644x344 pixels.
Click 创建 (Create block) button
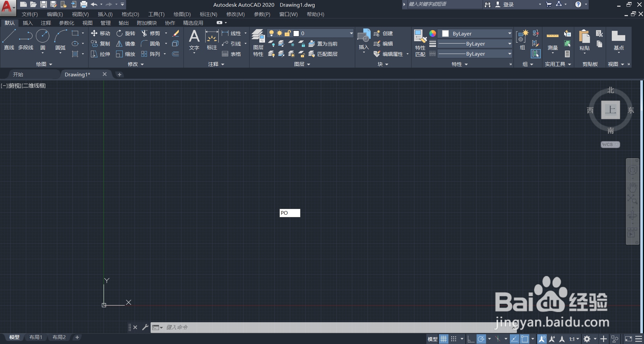coord(383,33)
